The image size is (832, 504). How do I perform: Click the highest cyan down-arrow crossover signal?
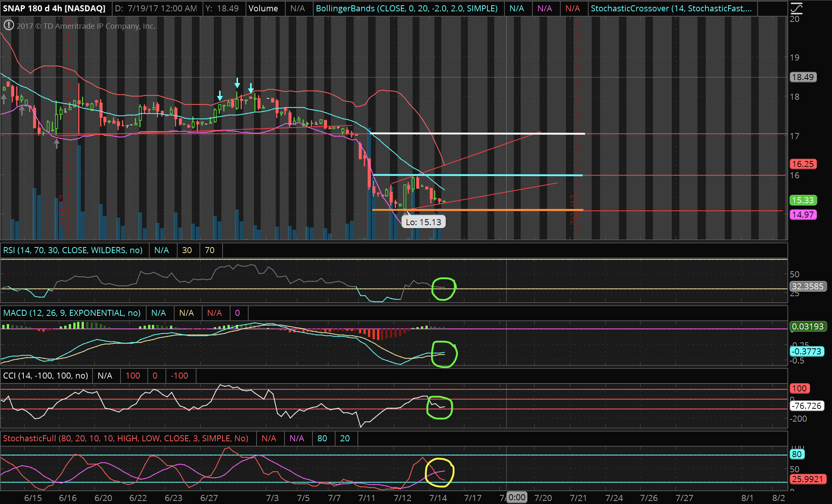[237, 83]
